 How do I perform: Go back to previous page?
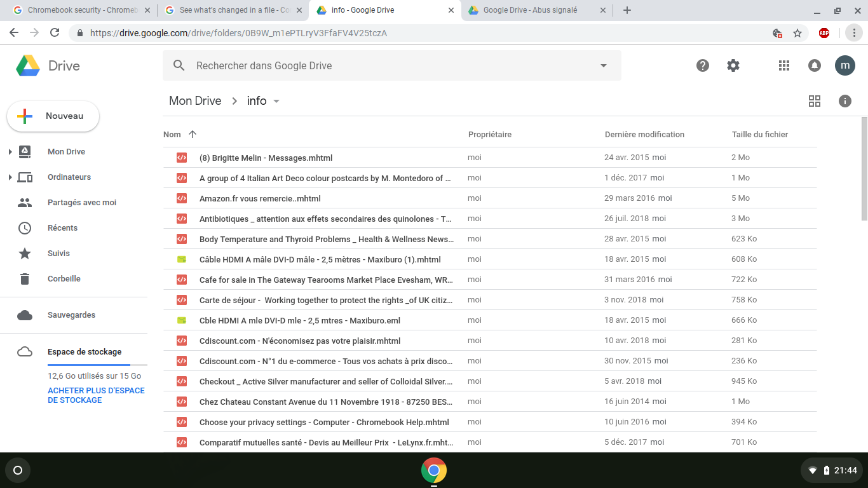pyautogui.click(x=14, y=33)
